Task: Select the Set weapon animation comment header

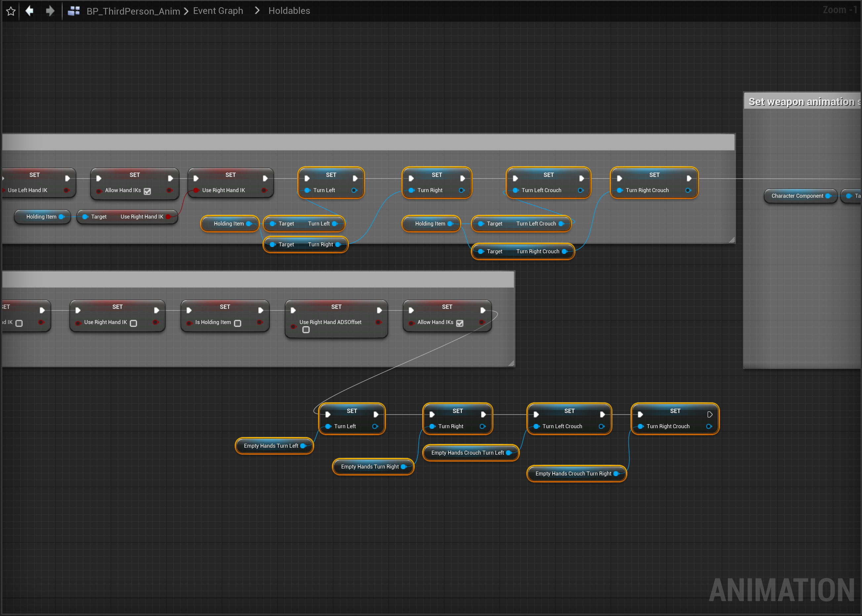Action: (x=802, y=102)
